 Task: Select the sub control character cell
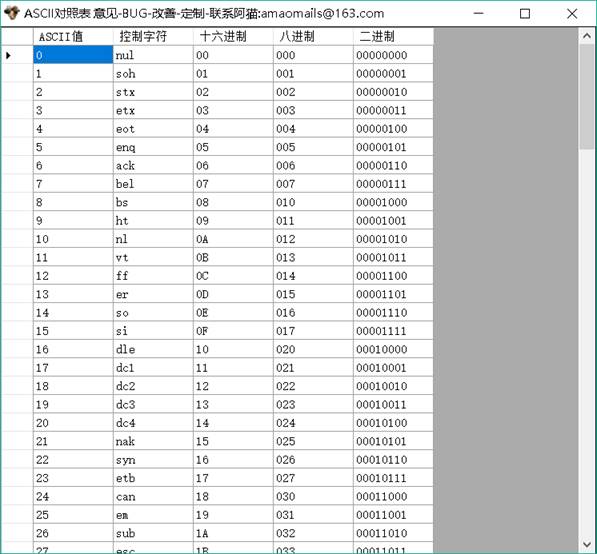point(153,533)
